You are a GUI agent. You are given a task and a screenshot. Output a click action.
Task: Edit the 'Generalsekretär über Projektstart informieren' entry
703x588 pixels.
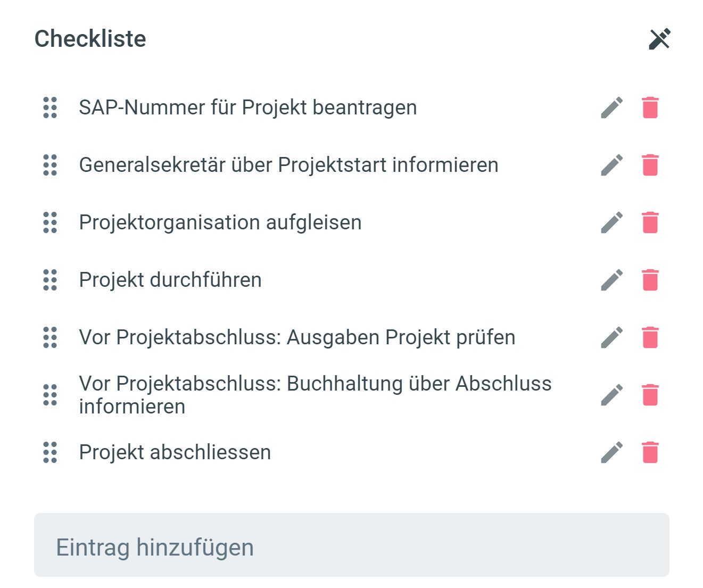[x=612, y=165]
